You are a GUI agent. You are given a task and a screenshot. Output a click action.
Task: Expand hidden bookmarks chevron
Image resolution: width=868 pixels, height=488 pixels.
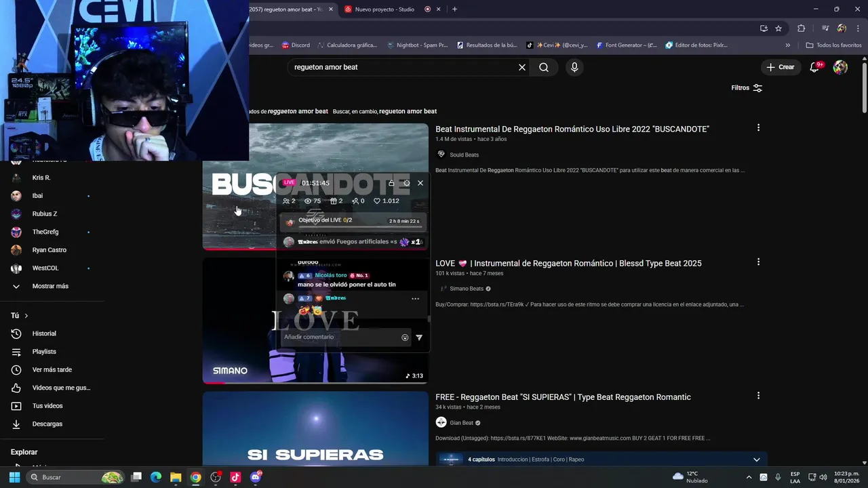[787, 45]
